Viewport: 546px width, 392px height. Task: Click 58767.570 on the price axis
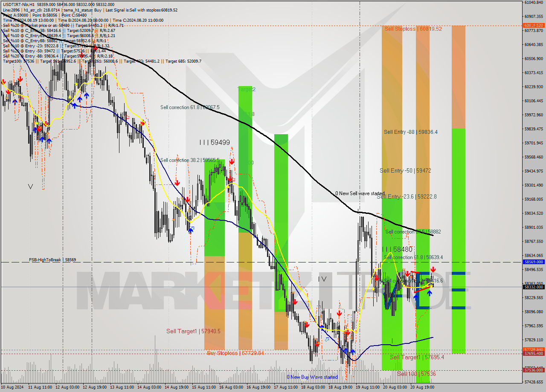click(x=534, y=241)
